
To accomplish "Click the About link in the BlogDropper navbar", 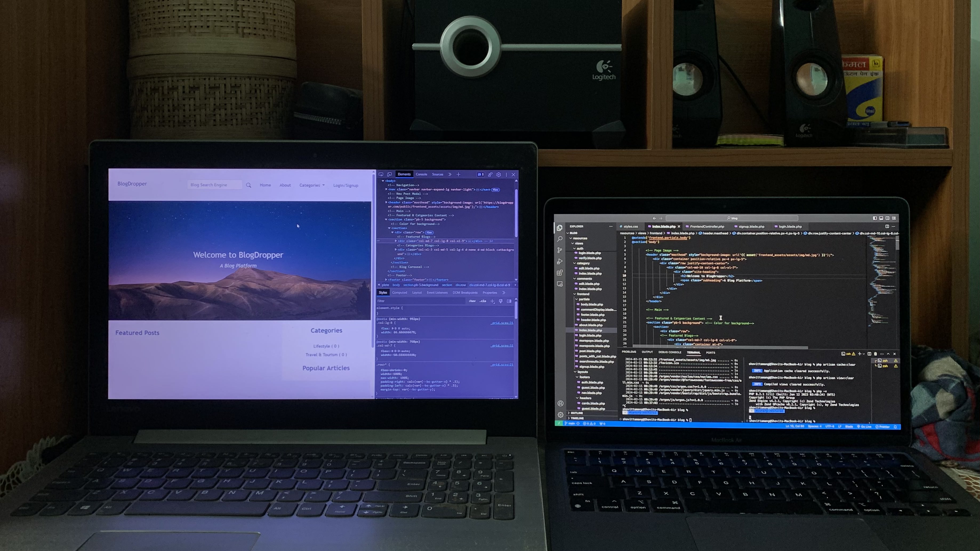I will [x=285, y=185].
